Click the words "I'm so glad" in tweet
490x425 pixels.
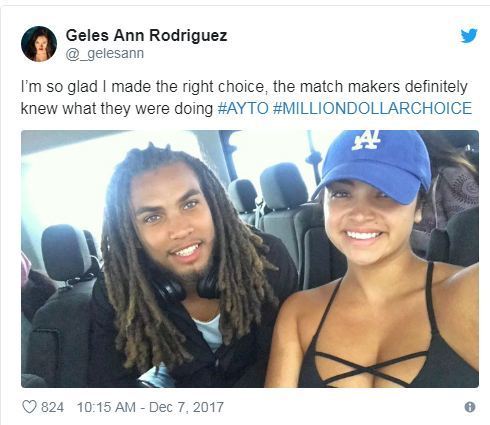59,87
